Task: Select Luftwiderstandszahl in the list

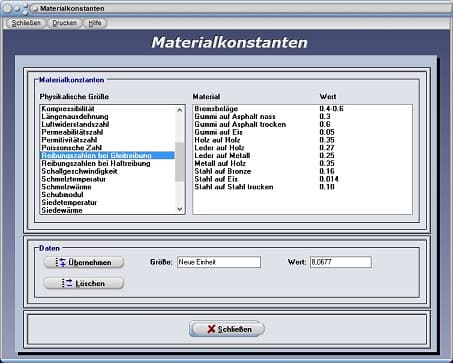Action: pyautogui.click(x=107, y=124)
